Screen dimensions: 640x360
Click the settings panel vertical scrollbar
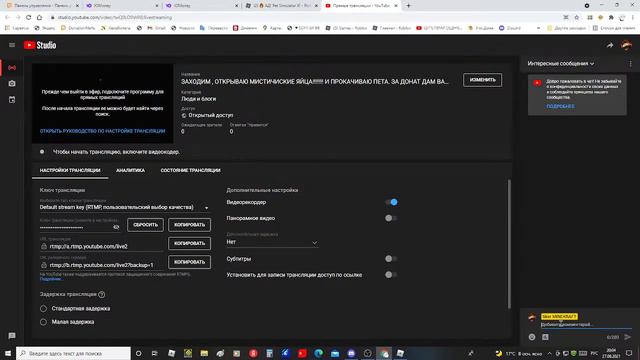click(509, 244)
